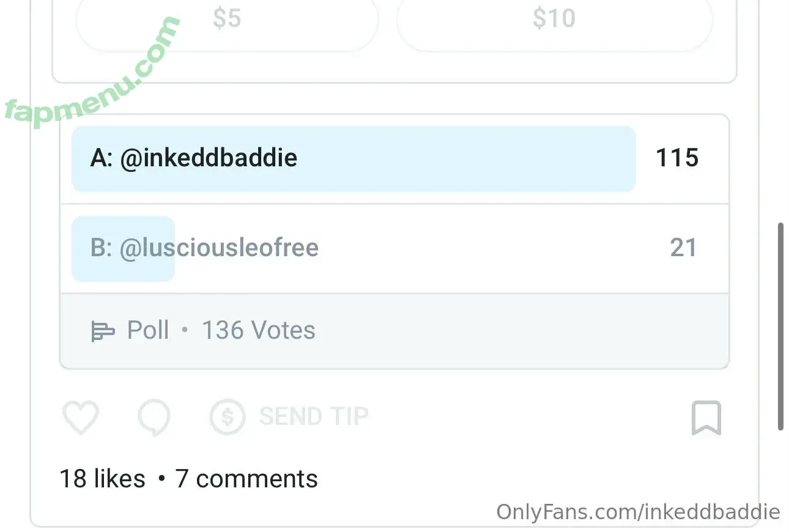Click the fapmenu.com watermark
Image resolution: width=789 pixels, height=532 pixels.
tap(92, 73)
